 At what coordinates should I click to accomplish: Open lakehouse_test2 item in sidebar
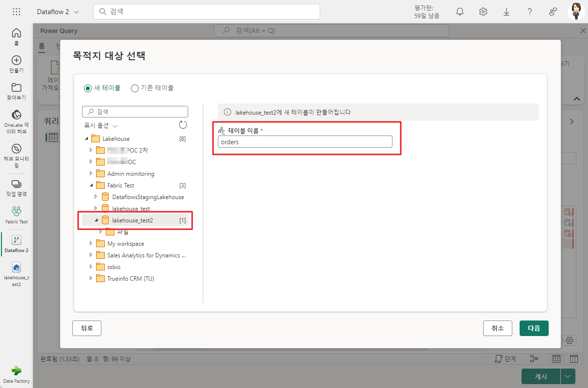[x=16, y=275]
